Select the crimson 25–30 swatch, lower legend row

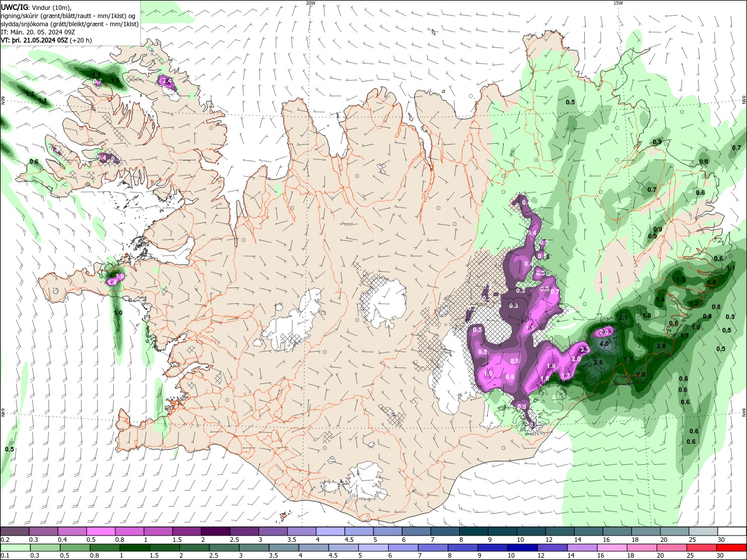(x=702, y=548)
